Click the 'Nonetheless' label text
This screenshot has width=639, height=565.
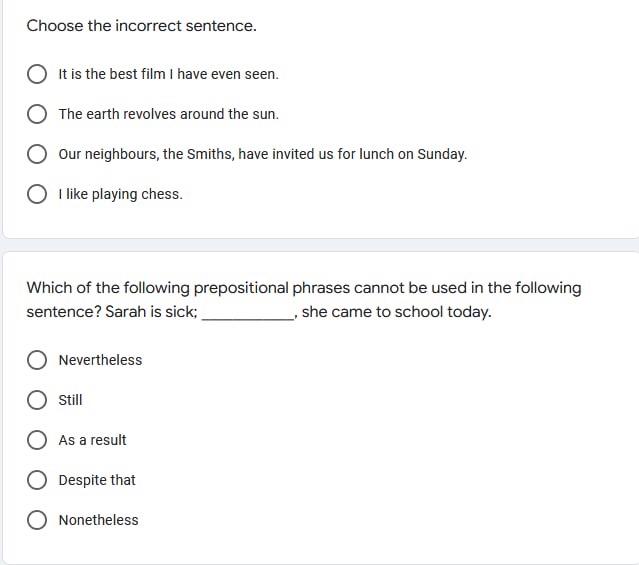98,520
